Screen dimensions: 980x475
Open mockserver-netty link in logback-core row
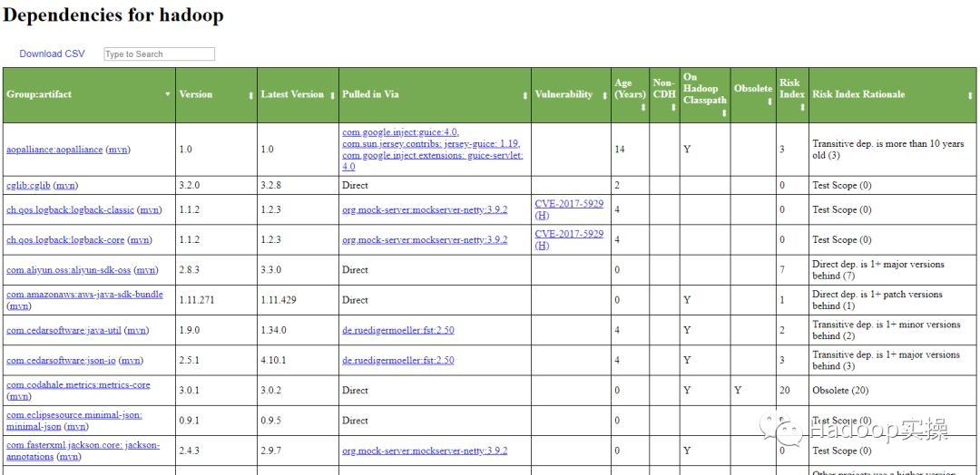coord(425,239)
